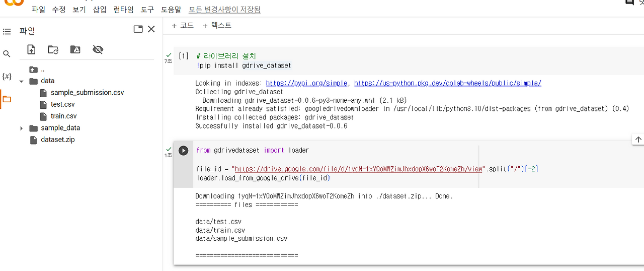Image resolution: width=644 pixels, height=271 pixels.
Task: Toggle hidden files eye icon
Action: pos(98,49)
